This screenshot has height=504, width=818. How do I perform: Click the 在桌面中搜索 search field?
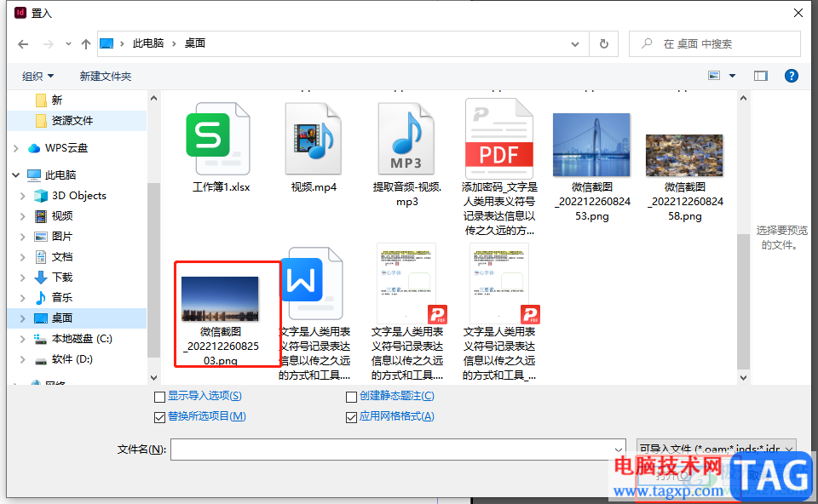(x=715, y=44)
